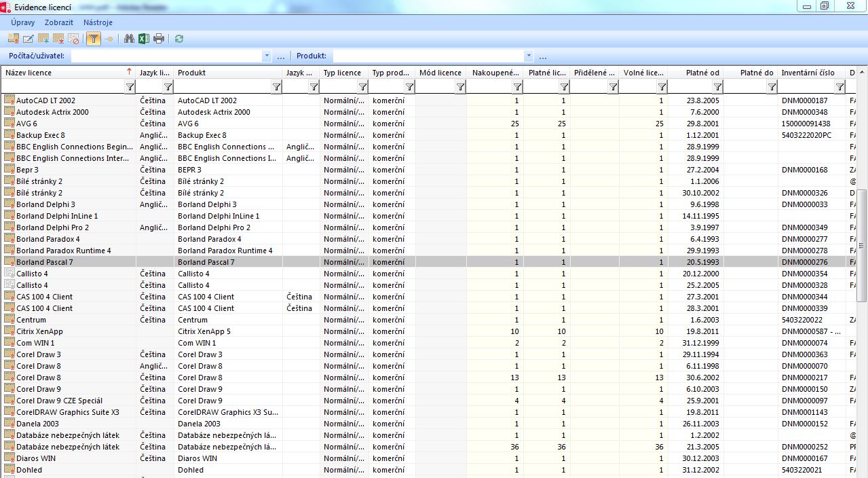Sort by the Produkt column header
This screenshot has width=868, height=478.
pyautogui.click(x=228, y=73)
